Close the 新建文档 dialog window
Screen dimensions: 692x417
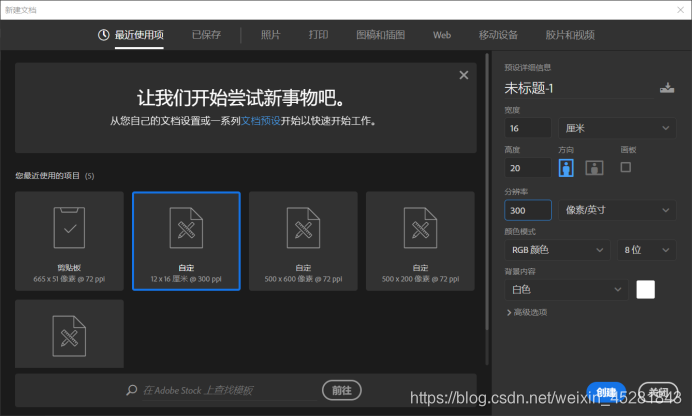(x=681, y=10)
